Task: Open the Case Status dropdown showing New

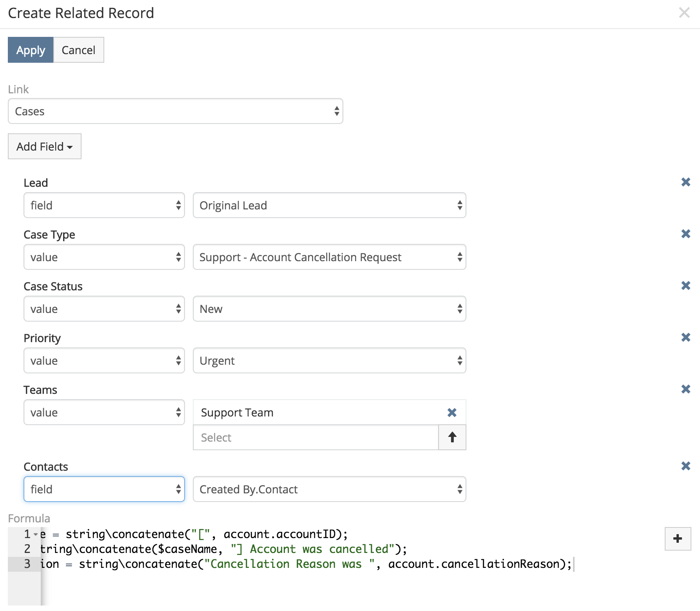Action: point(329,309)
